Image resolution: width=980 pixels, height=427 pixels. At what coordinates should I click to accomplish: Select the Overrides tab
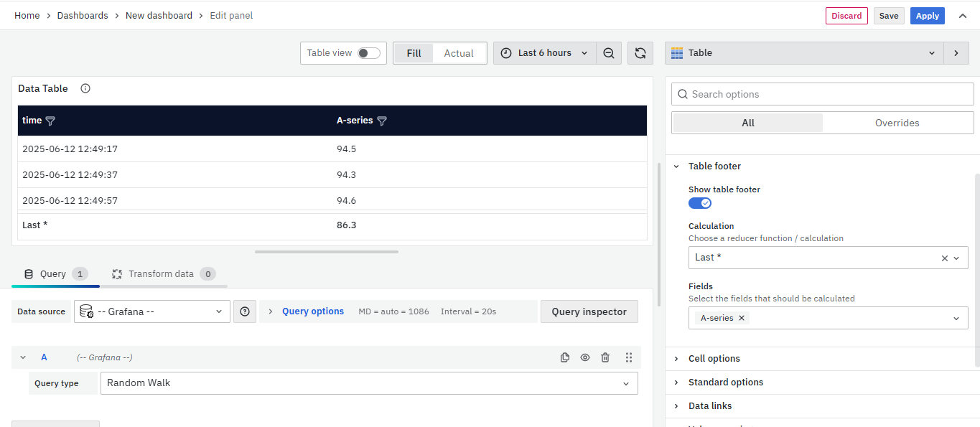897,123
